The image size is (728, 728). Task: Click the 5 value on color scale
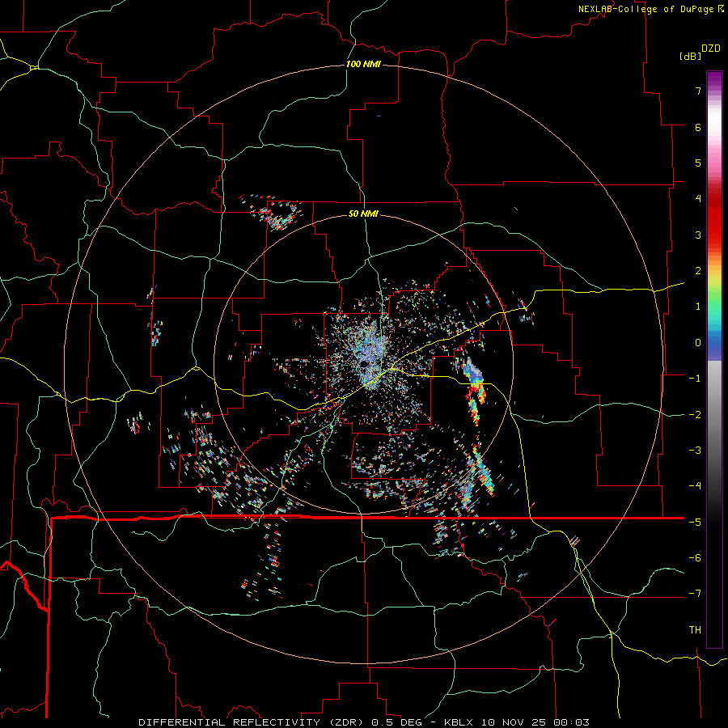point(698,163)
